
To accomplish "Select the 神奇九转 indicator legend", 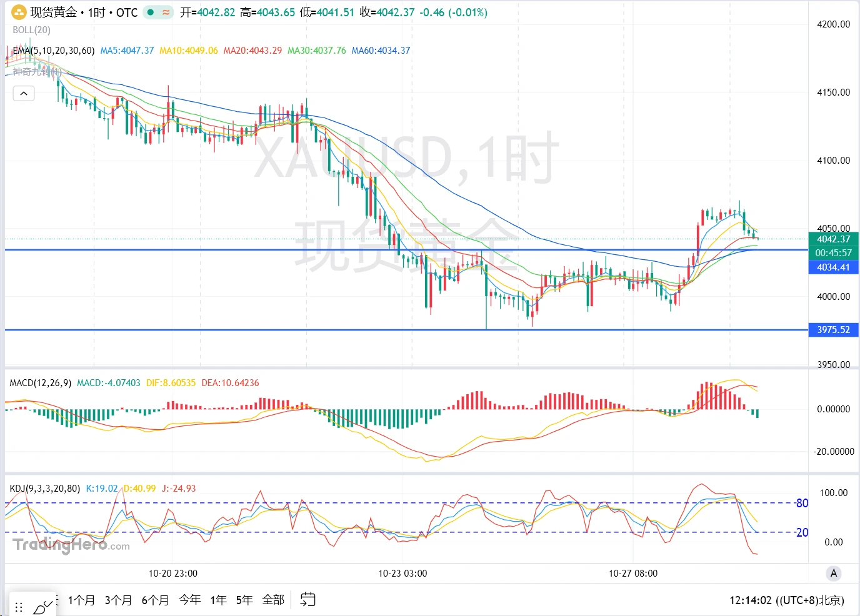I will [x=37, y=72].
